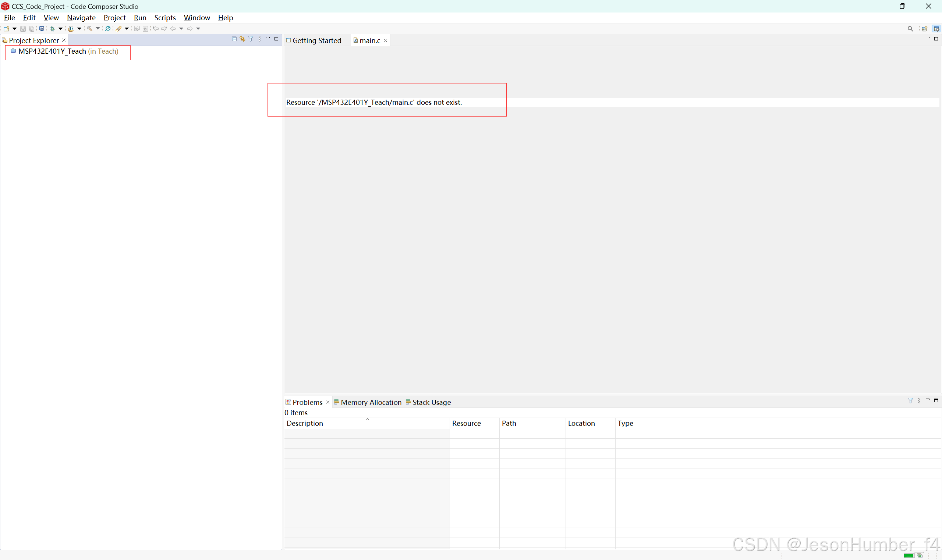Viewport: 942px width, 560px height.
Task: Click Collapse All in Project Explorer
Action: coord(234,39)
